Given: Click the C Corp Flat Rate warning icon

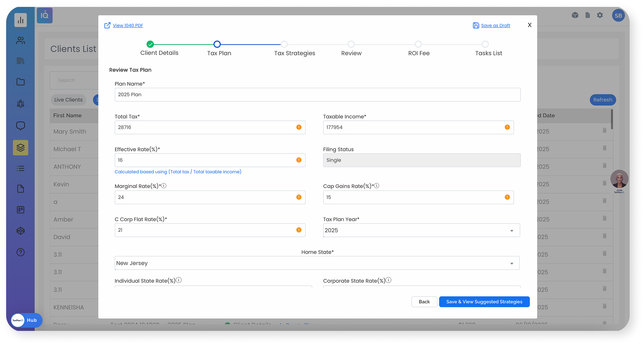Looking at the screenshot, I should [x=299, y=230].
